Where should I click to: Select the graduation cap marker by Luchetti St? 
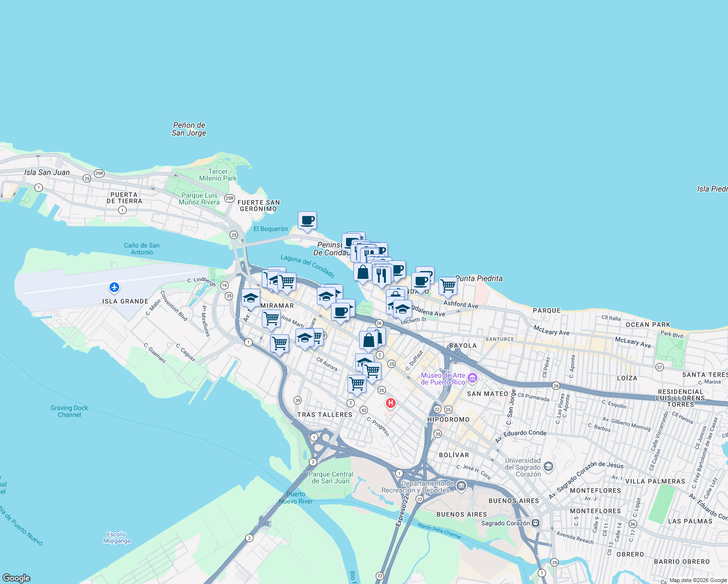click(402, 310)
